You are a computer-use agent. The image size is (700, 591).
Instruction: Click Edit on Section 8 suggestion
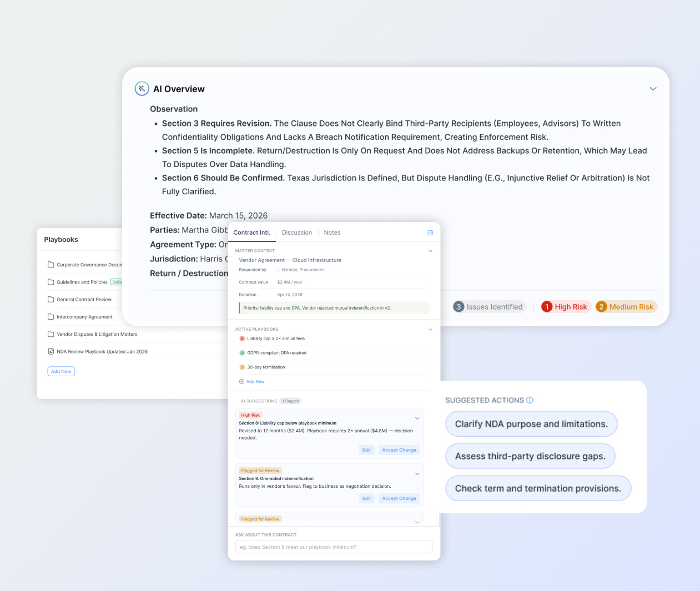tap(366, 450)
